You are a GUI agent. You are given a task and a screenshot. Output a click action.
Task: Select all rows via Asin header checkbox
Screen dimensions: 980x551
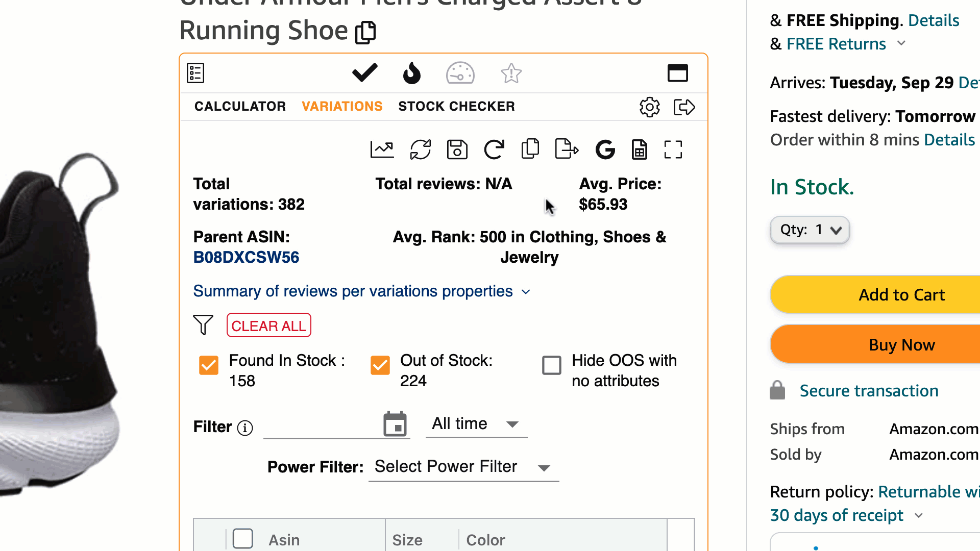(x=243, y=539)
